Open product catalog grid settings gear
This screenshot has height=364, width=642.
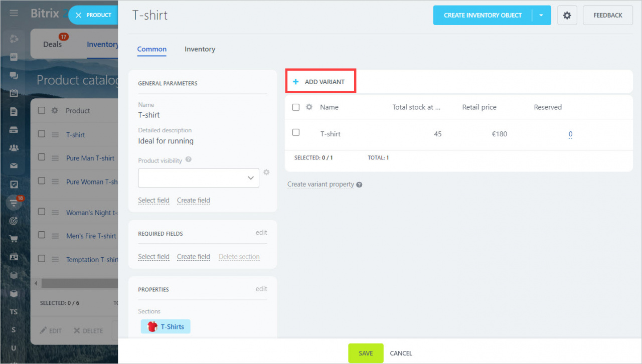point(55,111)
